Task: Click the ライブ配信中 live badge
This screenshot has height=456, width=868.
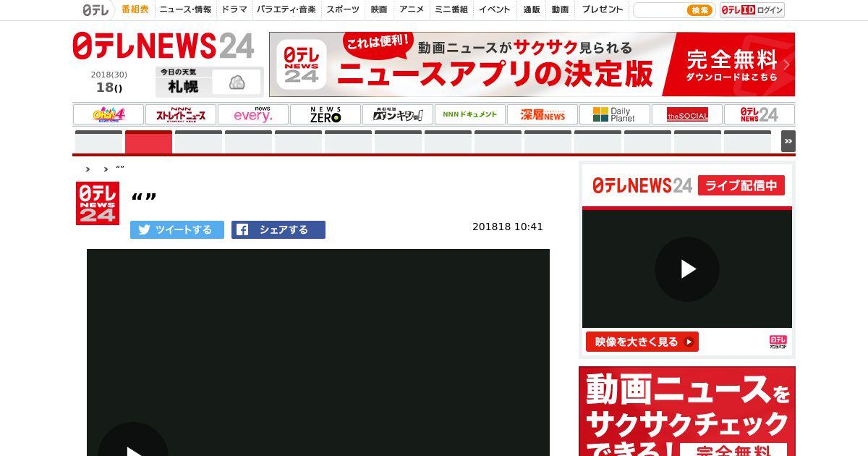Action: coord(741,185)
